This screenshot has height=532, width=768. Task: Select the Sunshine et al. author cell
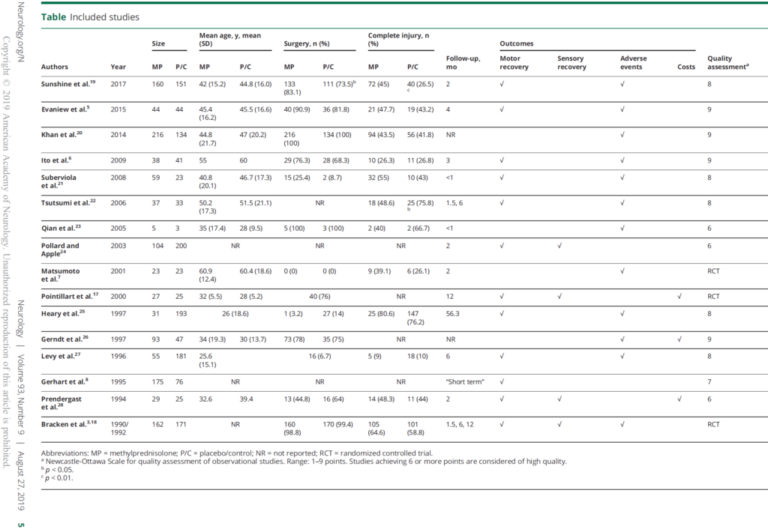pos(68,84)
